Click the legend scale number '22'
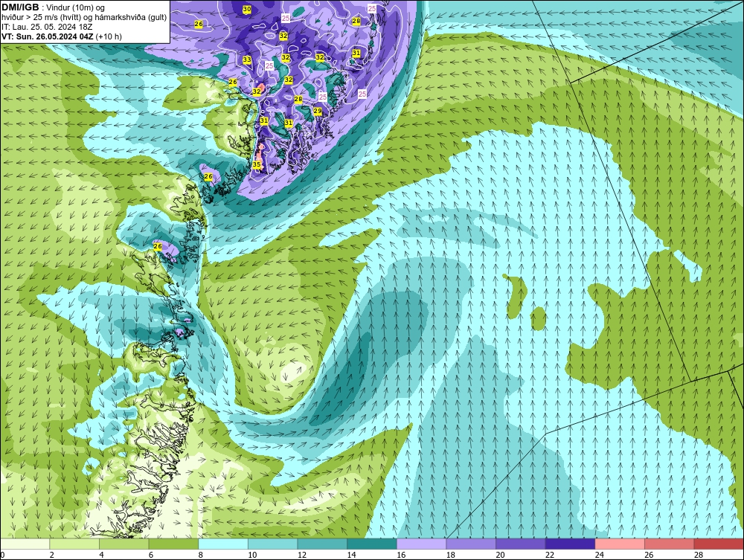The image size is (744, 560). pos(550,555)
